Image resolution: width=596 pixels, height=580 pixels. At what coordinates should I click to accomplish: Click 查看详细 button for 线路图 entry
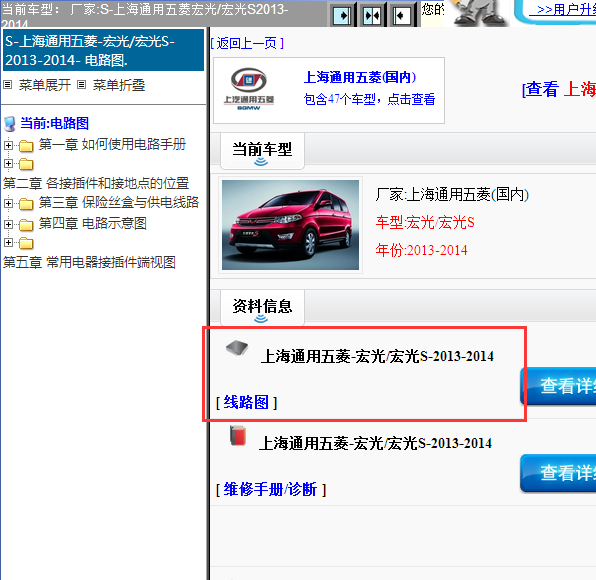click(558, 386)
